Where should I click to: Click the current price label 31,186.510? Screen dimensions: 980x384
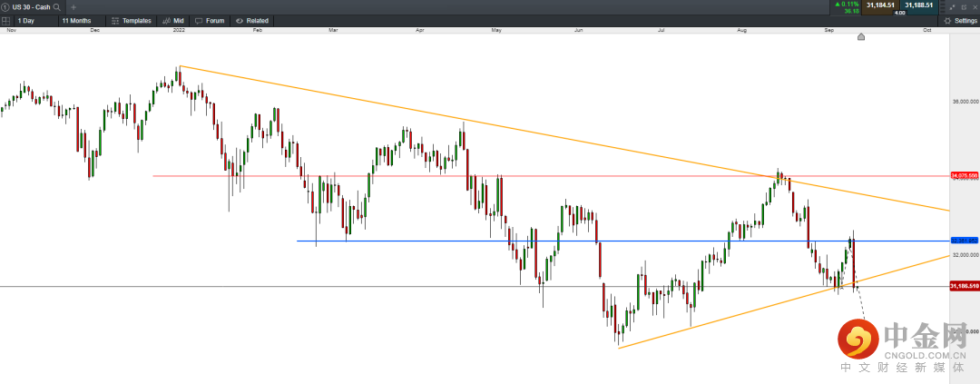964,286
